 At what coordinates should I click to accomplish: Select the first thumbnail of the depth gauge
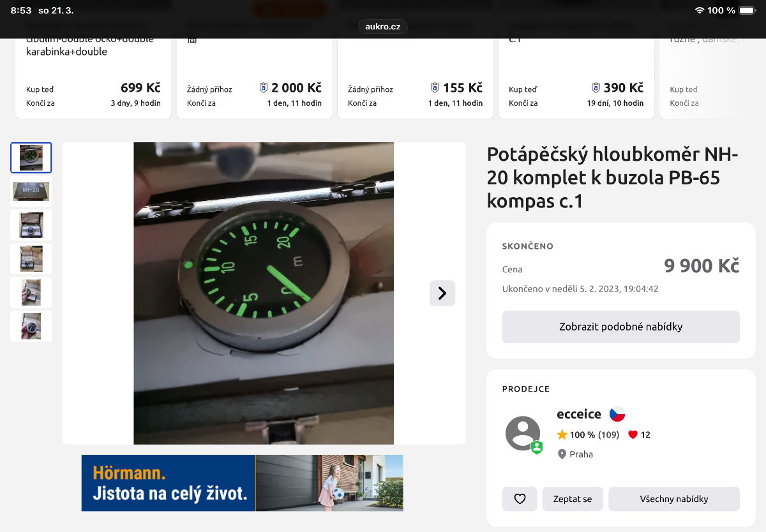click(x=31, y=158)
